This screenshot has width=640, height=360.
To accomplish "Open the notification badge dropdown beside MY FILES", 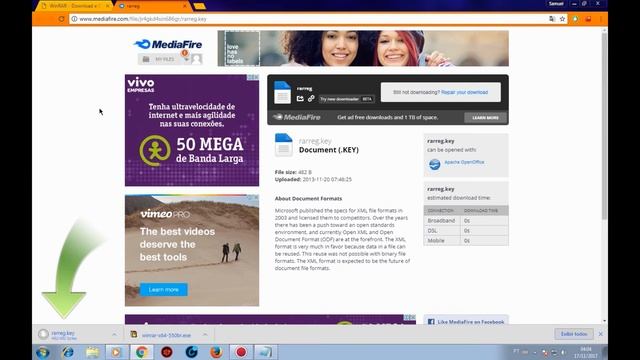I will pos(185,58).
